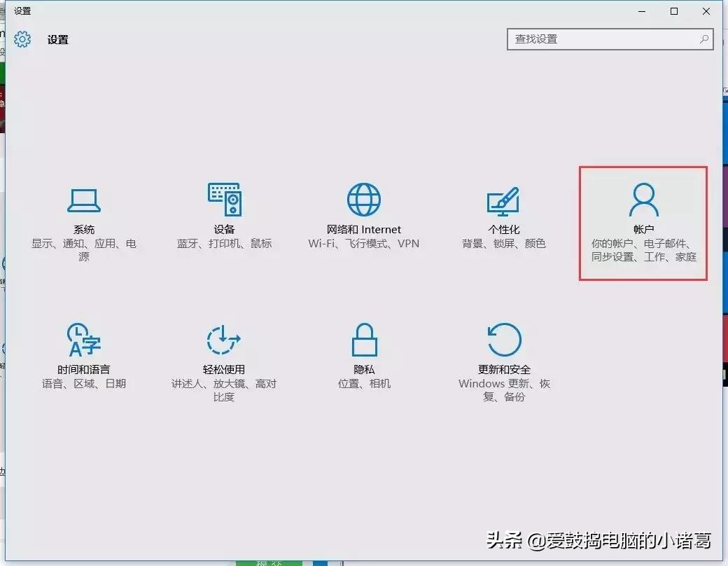Image resolution: width=728 pixels, height=566 pixels.
Task: Select the padlock icon above 隐私
Action: pyautogui.click(x=363, y=338)
